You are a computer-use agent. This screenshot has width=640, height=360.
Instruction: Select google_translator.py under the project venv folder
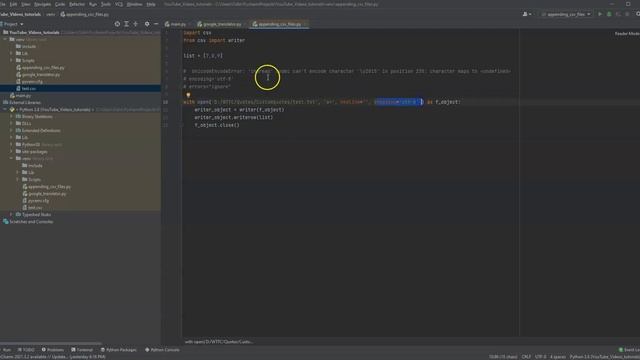[38, 75]
